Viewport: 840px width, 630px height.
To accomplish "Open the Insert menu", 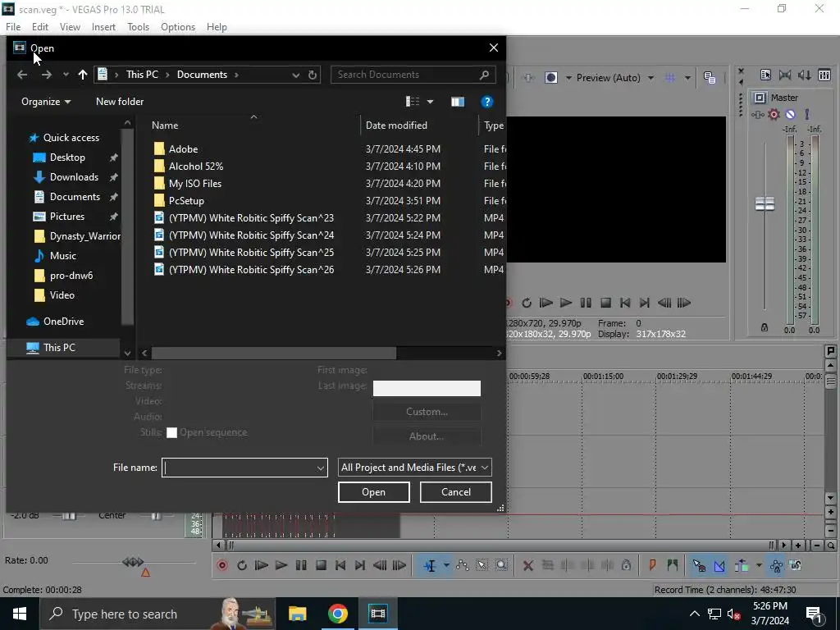I will coord(103,27).
